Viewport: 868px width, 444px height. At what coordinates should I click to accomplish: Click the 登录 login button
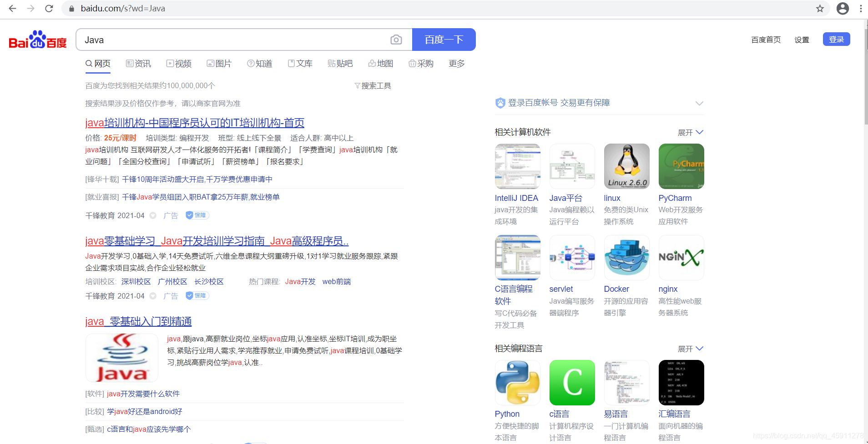[x=836, y=40]
